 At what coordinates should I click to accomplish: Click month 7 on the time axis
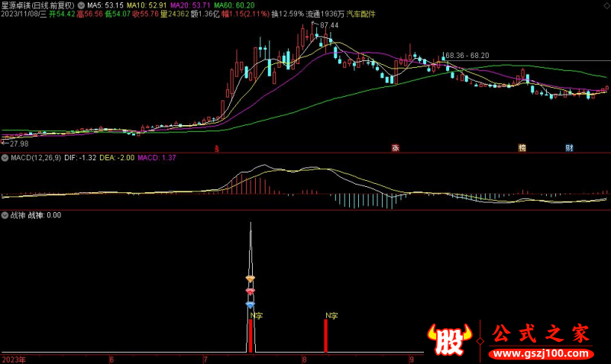point(205,359)
